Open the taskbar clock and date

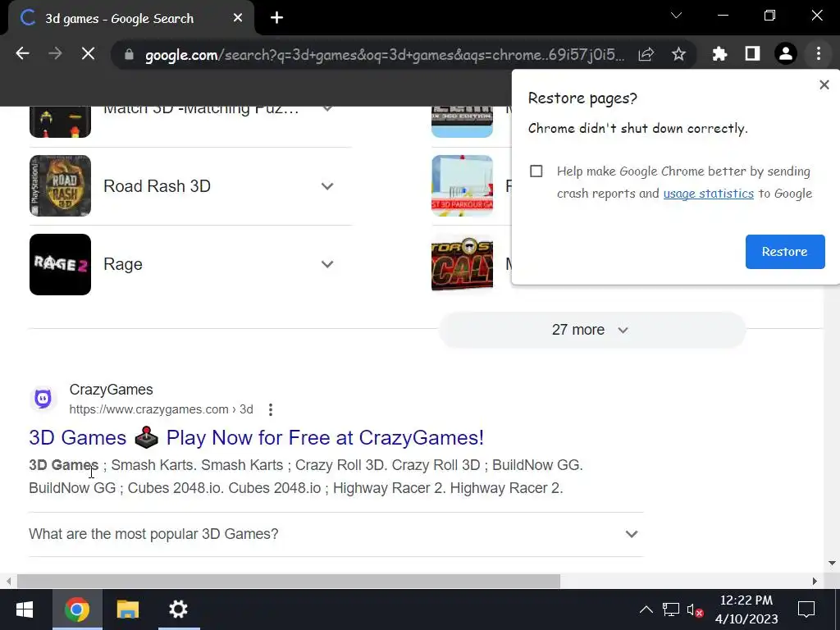[746, 609]
